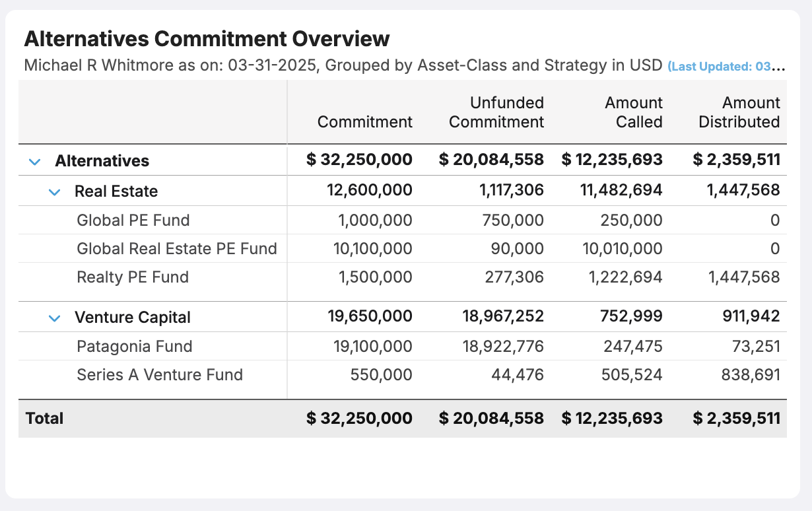Click the Venture Capital row label

pos(133,318)
